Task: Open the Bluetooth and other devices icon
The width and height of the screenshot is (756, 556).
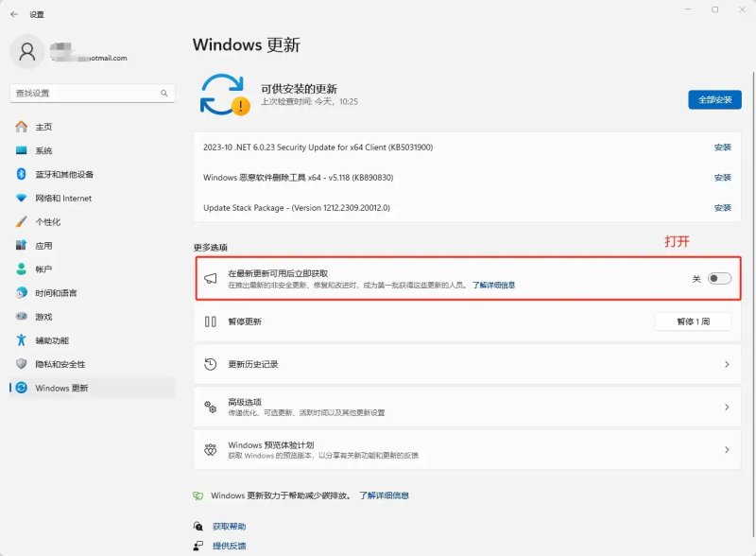Action: (21, 174)
